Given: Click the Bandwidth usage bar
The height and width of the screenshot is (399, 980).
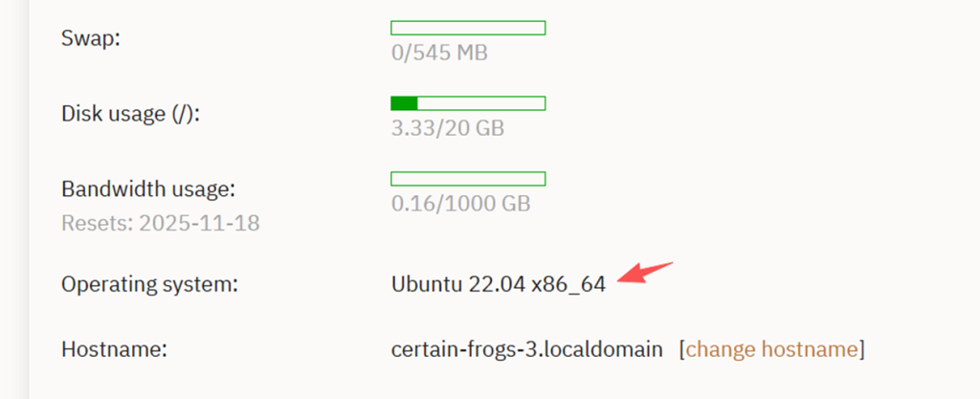Looking at the screenshot, I should (468, 179).
